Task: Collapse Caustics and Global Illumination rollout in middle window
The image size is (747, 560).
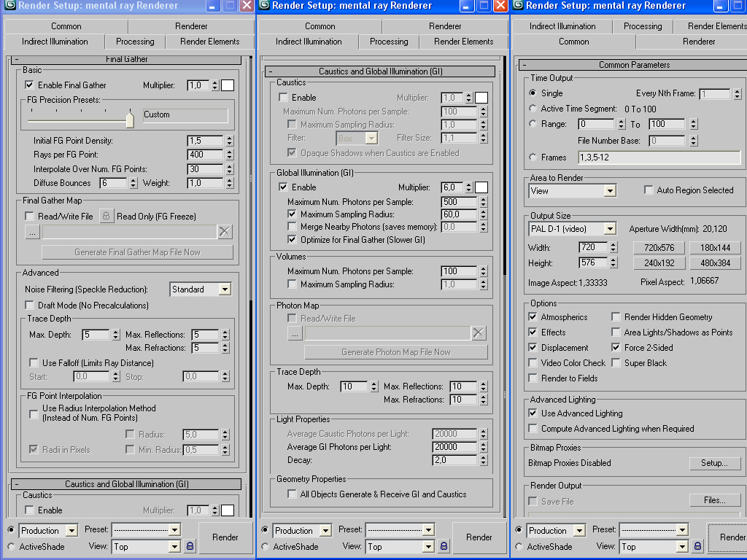Action: (x=270, y=71)
